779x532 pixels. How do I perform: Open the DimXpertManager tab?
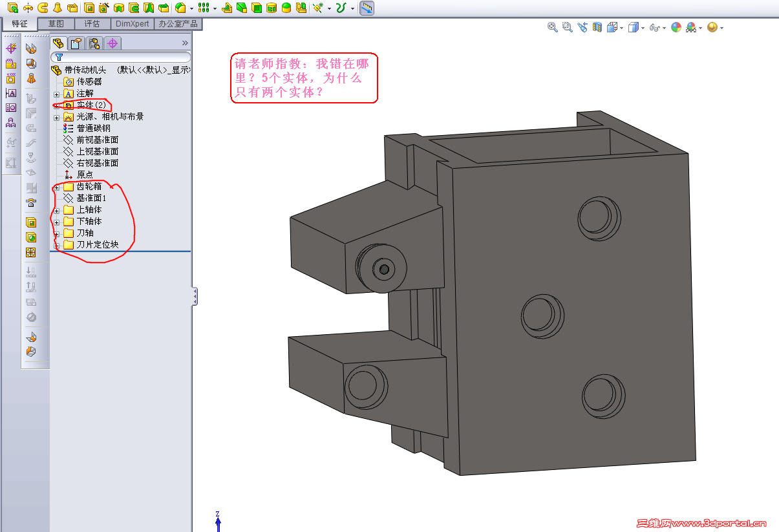pyautogui.click(x=112, y=43)
